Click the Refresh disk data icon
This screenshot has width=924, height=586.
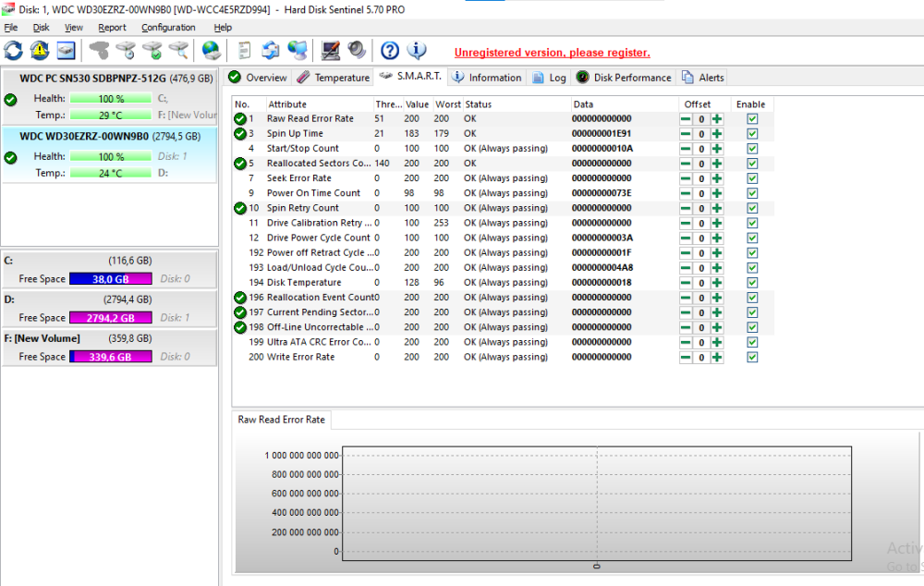click(13, 50)
